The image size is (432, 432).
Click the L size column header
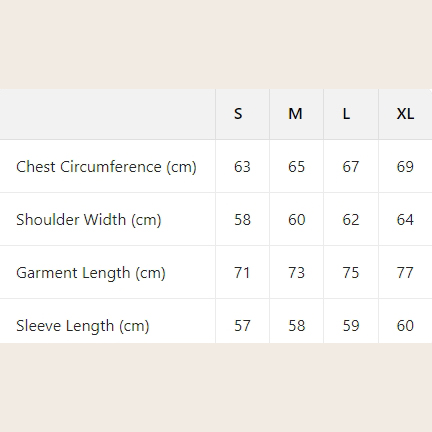(346, 114)
